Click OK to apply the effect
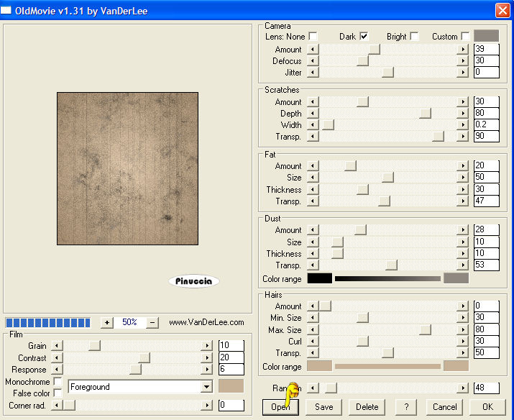The height and width of the screenshot is (420, 514). click(x=487, y=406)
